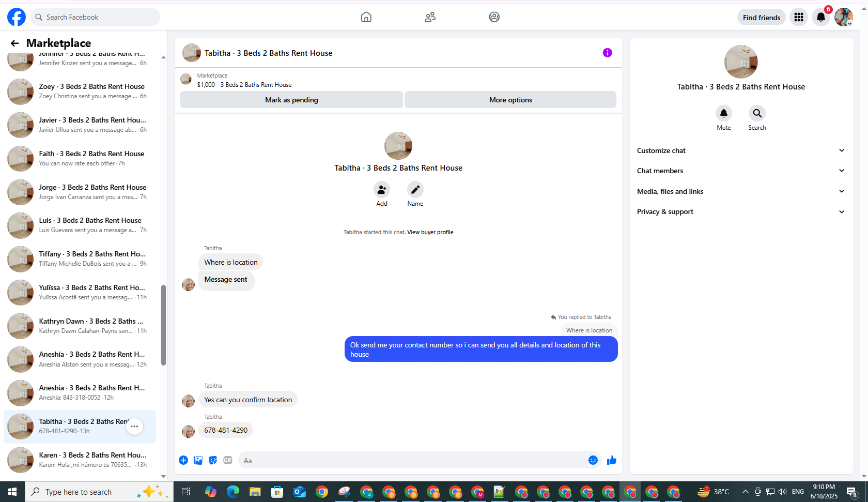Viewport: 868px width, 502px height.
Task: Open the chat from Kathryn Dawn
Action: (x=80, y=326)
